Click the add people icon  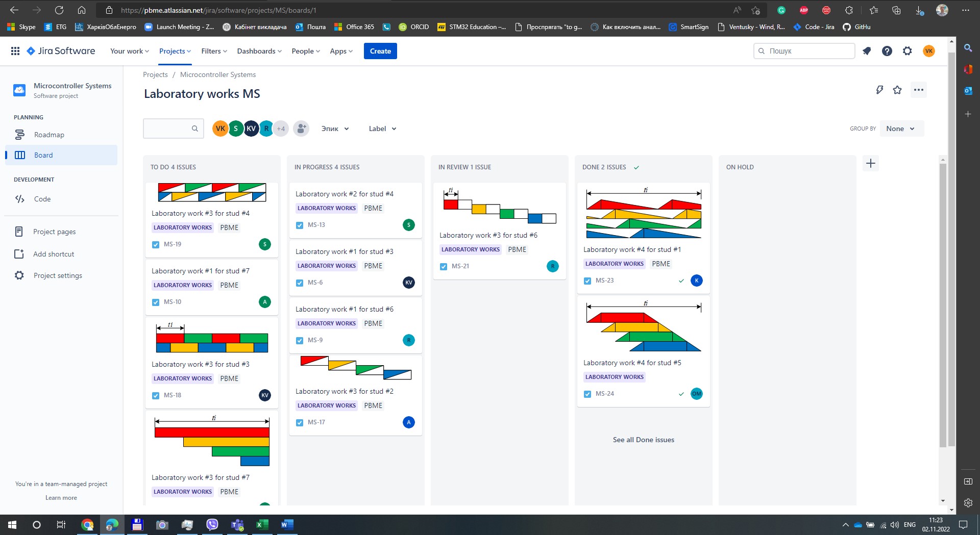coord(301,129)
